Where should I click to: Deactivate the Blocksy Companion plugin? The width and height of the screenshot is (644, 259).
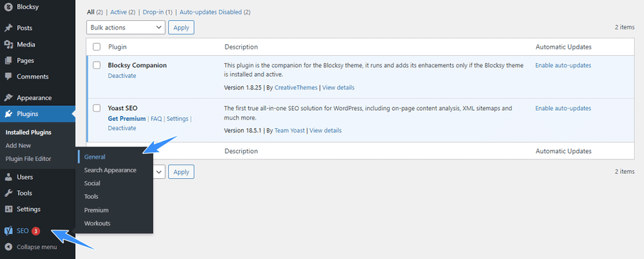[122, 76]
